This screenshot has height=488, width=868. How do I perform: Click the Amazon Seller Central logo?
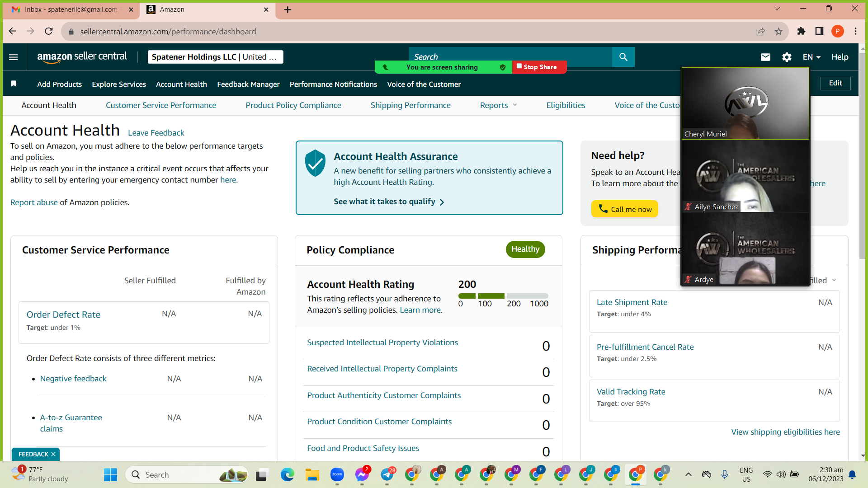[x=82, y=57]
